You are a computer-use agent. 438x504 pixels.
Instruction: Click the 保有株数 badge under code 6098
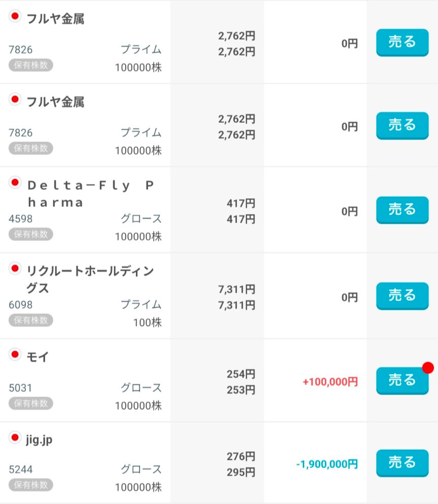click(x=31, y=320)
